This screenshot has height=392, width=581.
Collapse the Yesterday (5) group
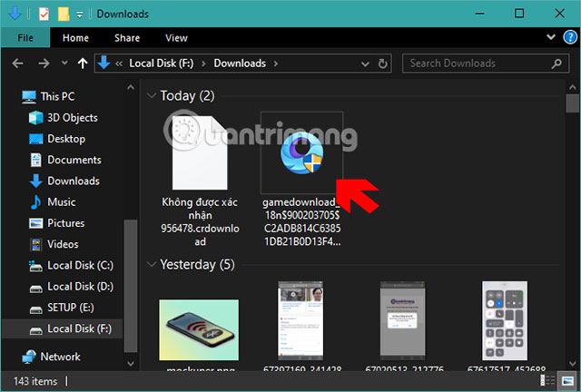click(x=152, y=265)
